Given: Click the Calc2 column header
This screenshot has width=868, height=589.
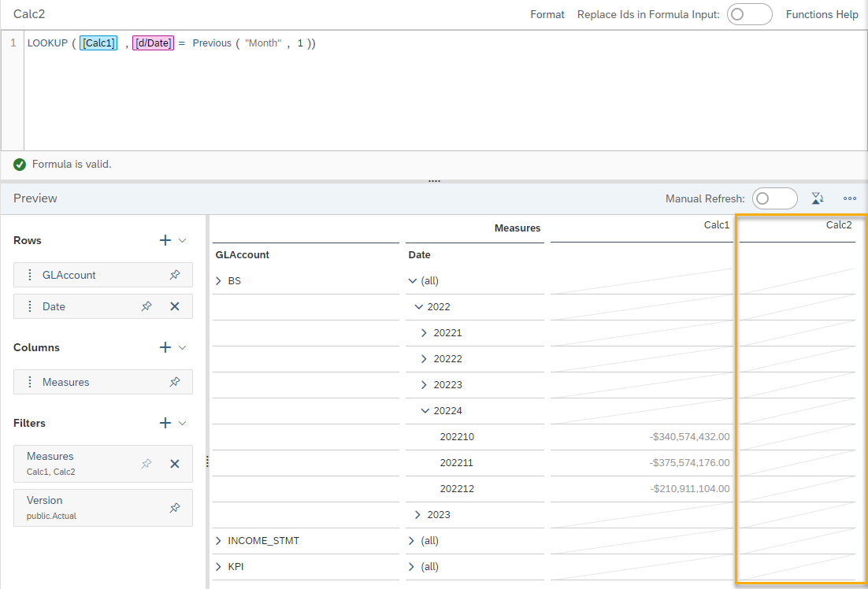Looking at the screenshot, I should [x=839, y=225].
